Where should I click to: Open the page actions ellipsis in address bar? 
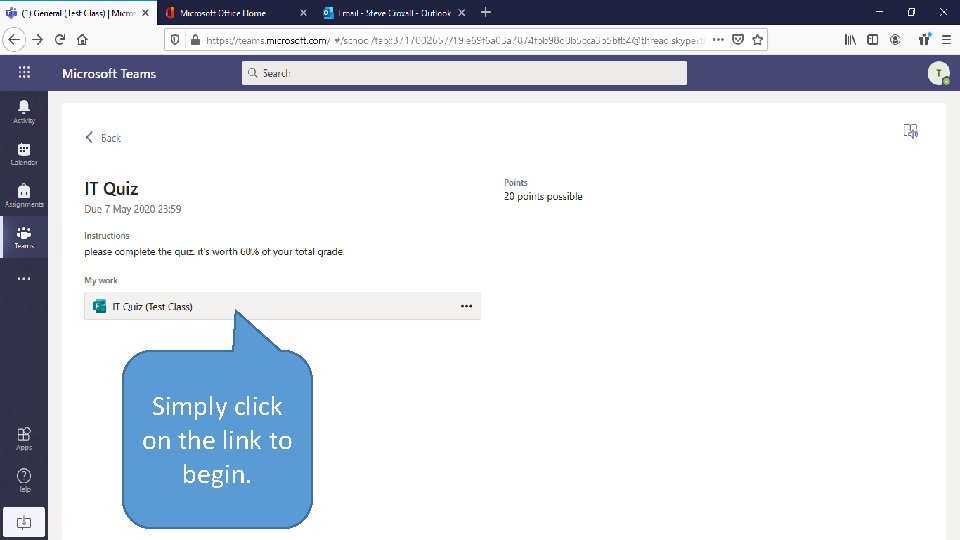click(718, 40)
